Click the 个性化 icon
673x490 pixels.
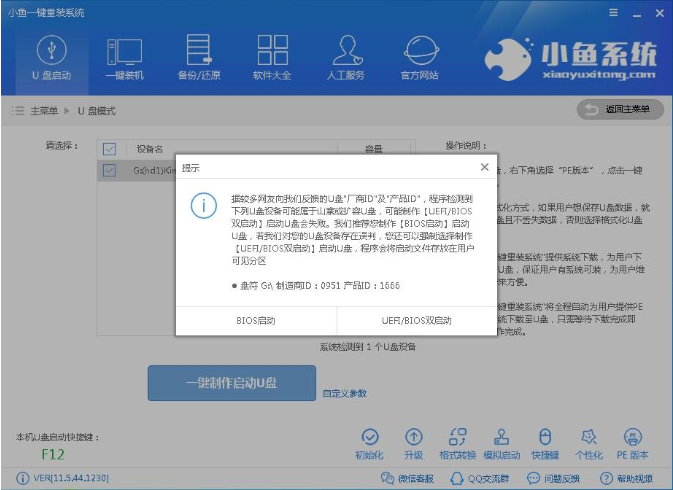[x=590, y=444]
